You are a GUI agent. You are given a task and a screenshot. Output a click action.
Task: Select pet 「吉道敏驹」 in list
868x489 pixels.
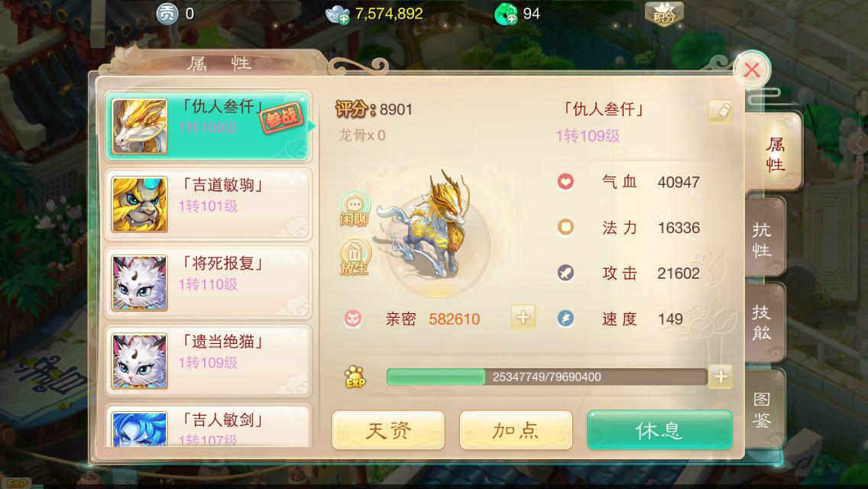(208, 204)
